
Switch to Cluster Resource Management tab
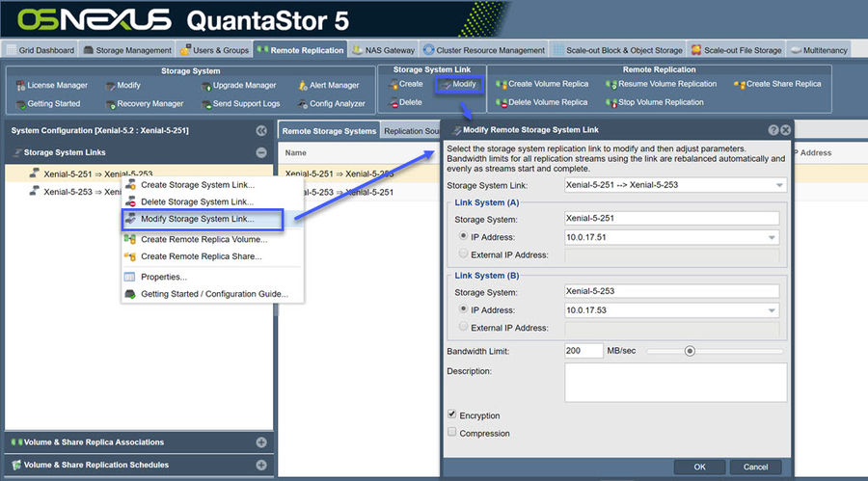pyautogui.click(x=484, y=50)
